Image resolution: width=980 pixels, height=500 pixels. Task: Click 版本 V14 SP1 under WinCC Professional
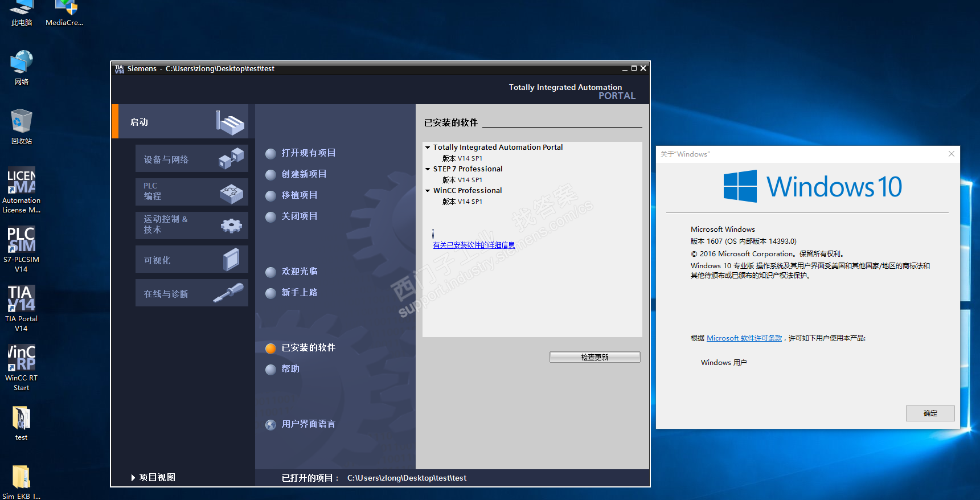pyautogui.click(x=462, y=202)
